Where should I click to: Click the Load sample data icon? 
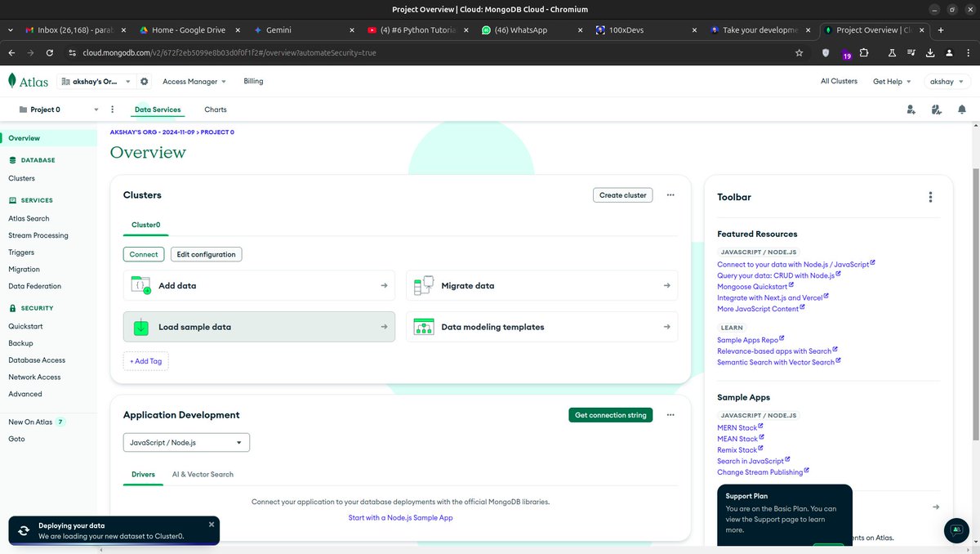pos(141,327)
